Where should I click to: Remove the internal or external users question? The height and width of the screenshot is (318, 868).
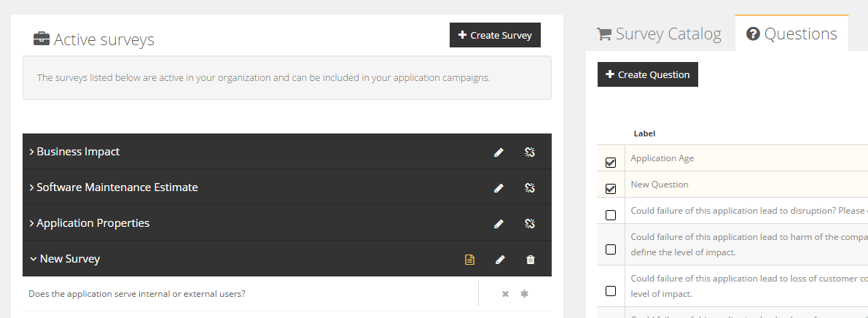pyautogui.click(x=505, y=294)
